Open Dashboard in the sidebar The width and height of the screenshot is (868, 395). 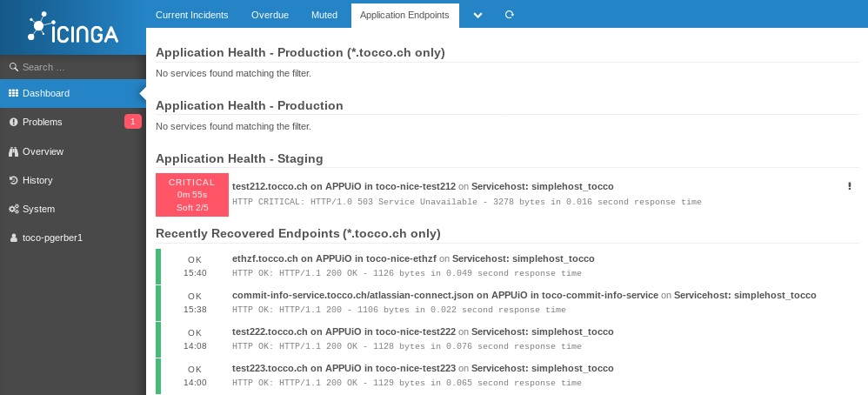coord(73,93)
